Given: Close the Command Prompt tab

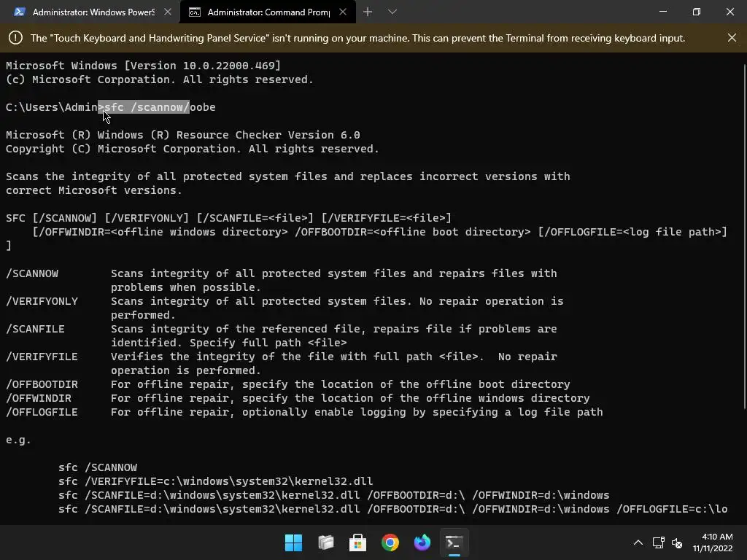Looking at the screenshot, I should point(343,12).
